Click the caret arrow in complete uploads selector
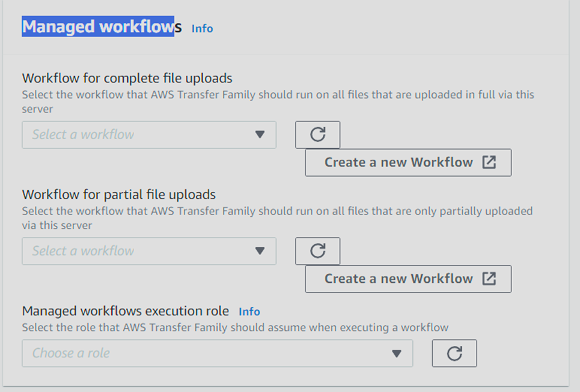The width and height of the screenshot is (580, 392). tap(260, 134)
